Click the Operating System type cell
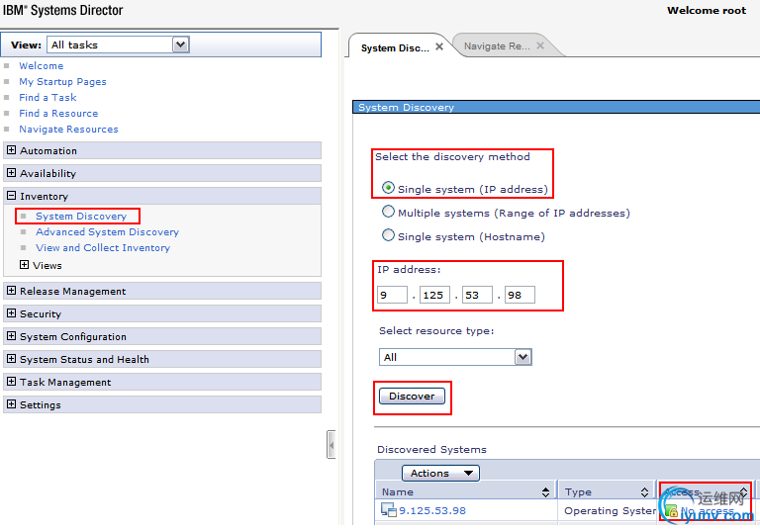The image size is (760, 532). pyautogui.click(x=610, y=511)
